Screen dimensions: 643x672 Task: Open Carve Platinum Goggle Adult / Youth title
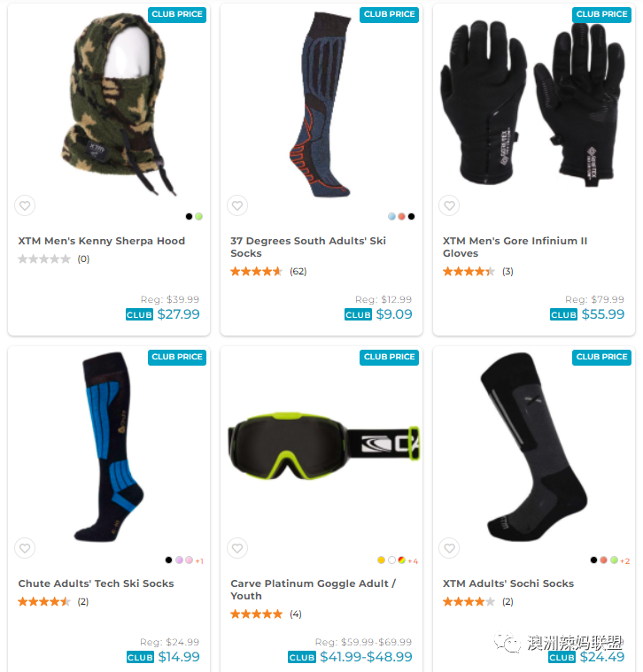[x=313, y=590]
